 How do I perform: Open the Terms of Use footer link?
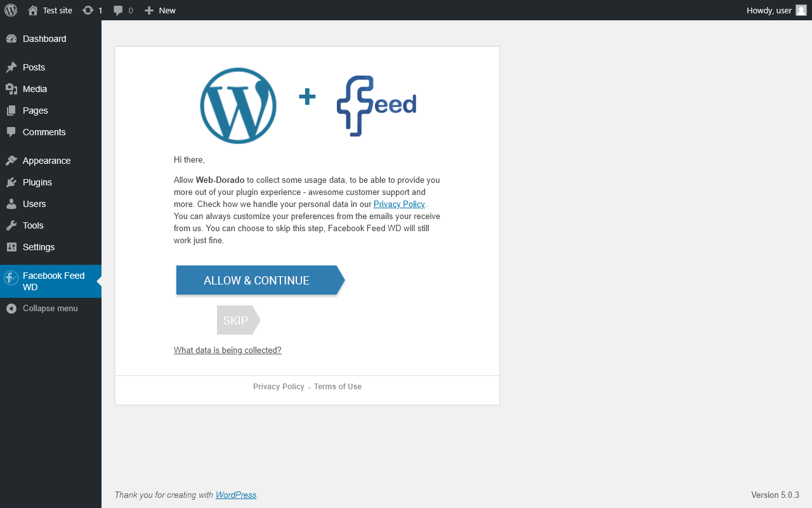click(x=337, y=387)
